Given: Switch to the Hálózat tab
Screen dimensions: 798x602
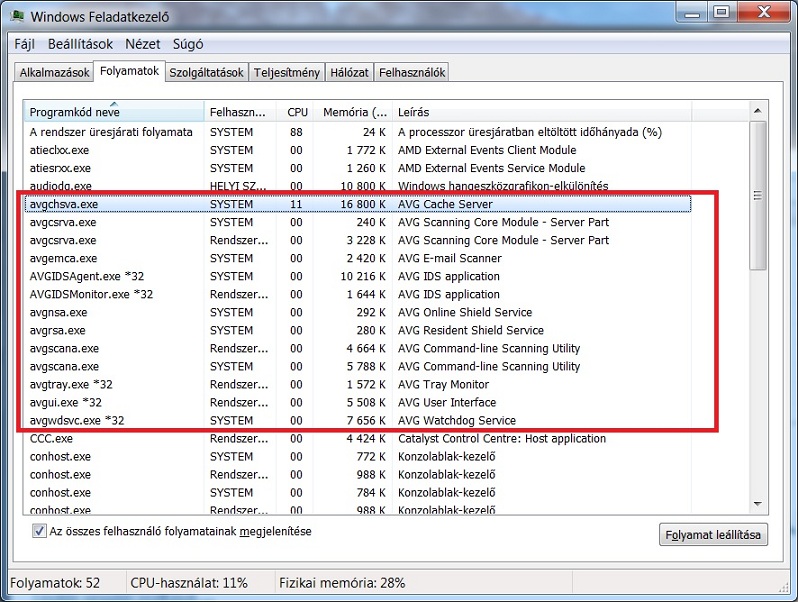Looking at the screenshot, I should [349, 72].
